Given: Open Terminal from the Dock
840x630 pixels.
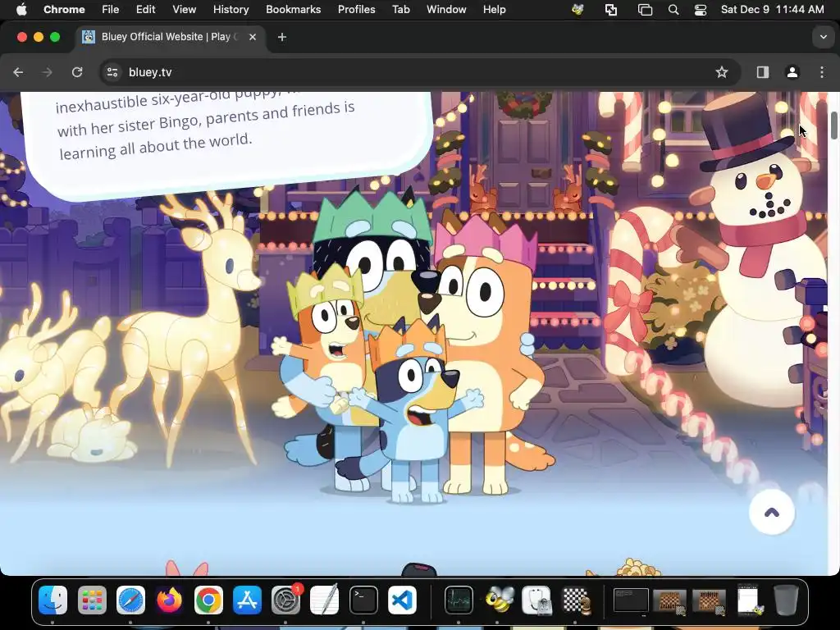Looking at the screenshot, I should point(363,600).
